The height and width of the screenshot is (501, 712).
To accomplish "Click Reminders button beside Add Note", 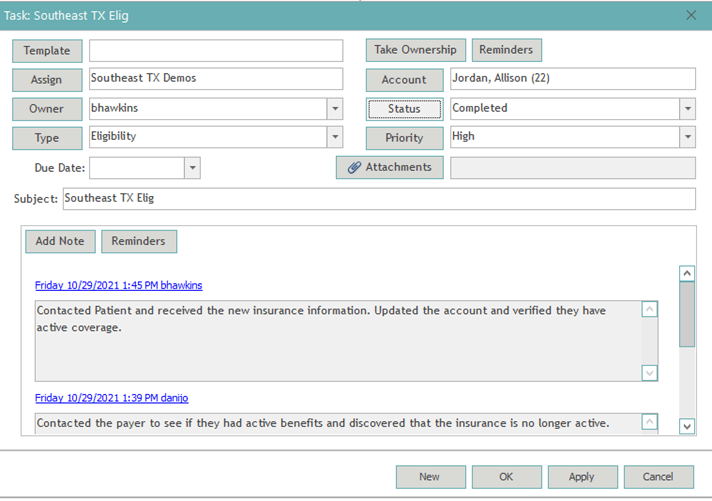I will point(140,241).
